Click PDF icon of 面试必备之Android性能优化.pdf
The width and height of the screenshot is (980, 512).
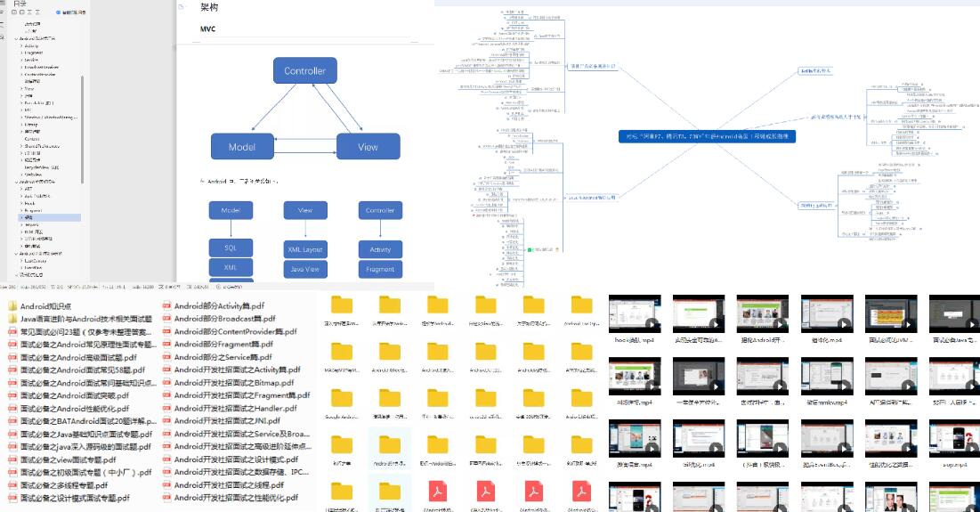(12, 408)
